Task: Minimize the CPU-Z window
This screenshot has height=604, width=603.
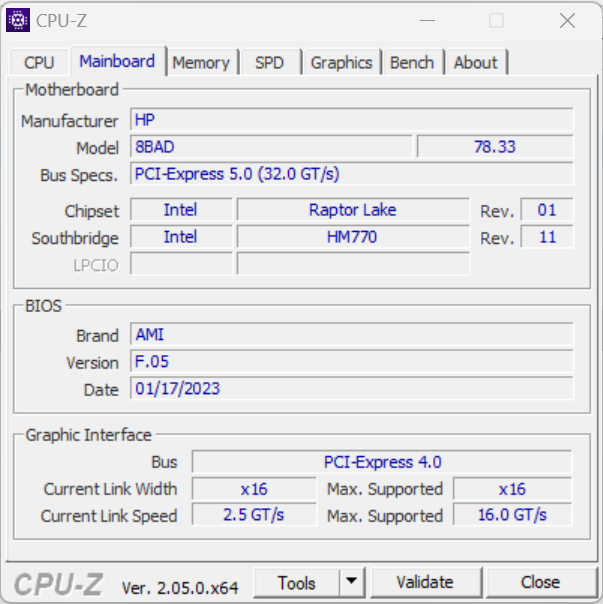Action: coord(427,20)
